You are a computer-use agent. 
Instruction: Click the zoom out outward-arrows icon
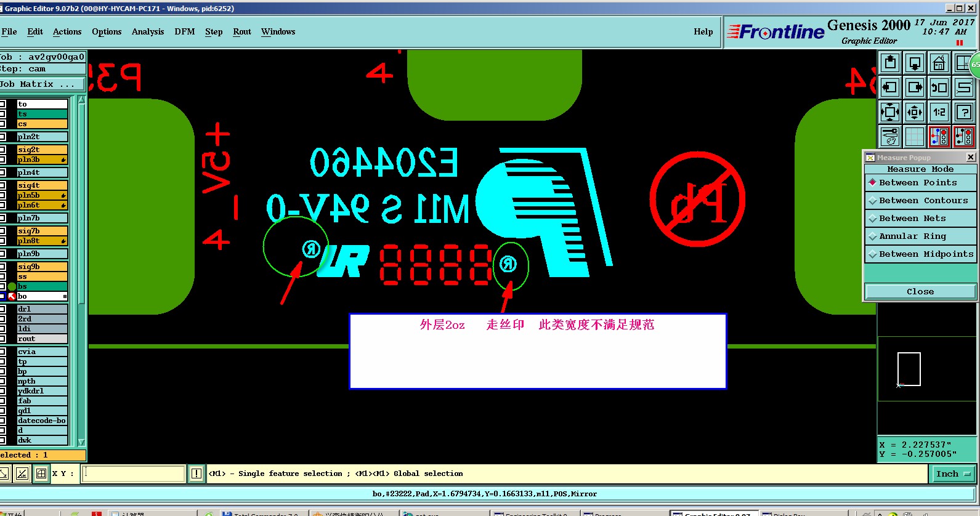pos(915,112)
